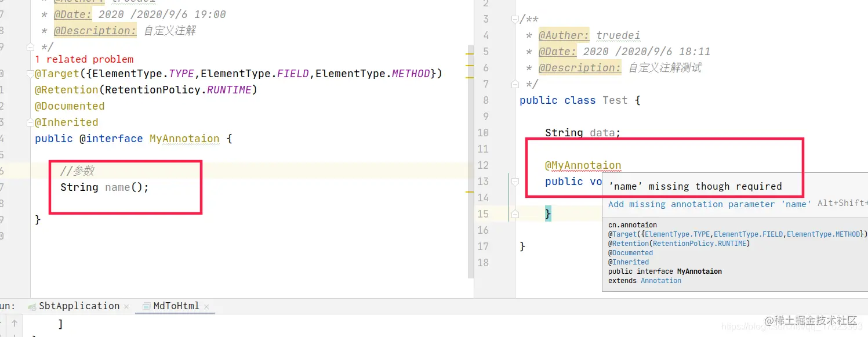
Task: Collapse the Javadoc fold marker at line 3 of Test
Action: [x=514, y=19]
